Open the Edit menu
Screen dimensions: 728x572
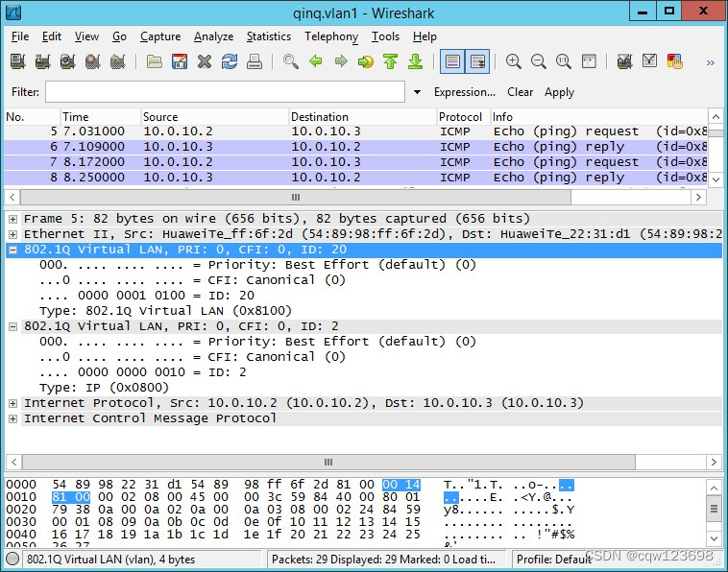click(52, 36)
